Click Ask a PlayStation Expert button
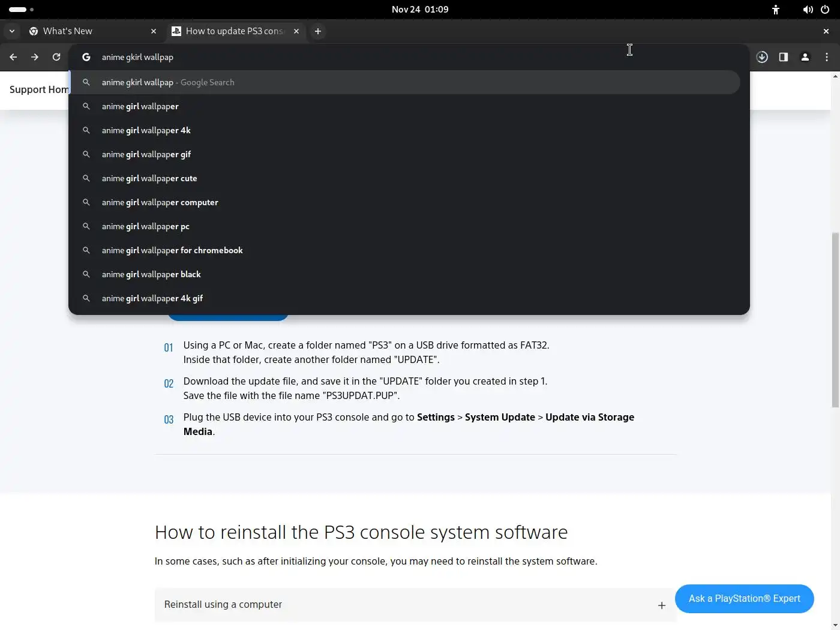 pyautogui.click(x=745, y=599)
